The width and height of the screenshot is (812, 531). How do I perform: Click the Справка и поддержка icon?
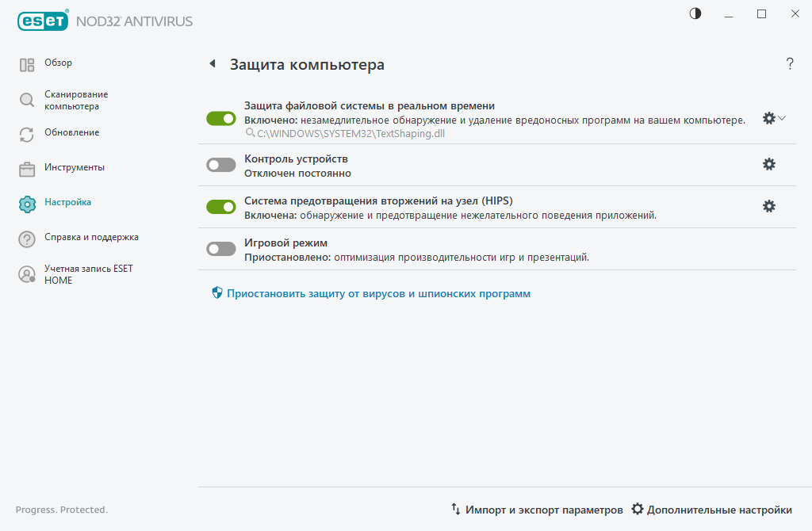[x=25, y=237]
